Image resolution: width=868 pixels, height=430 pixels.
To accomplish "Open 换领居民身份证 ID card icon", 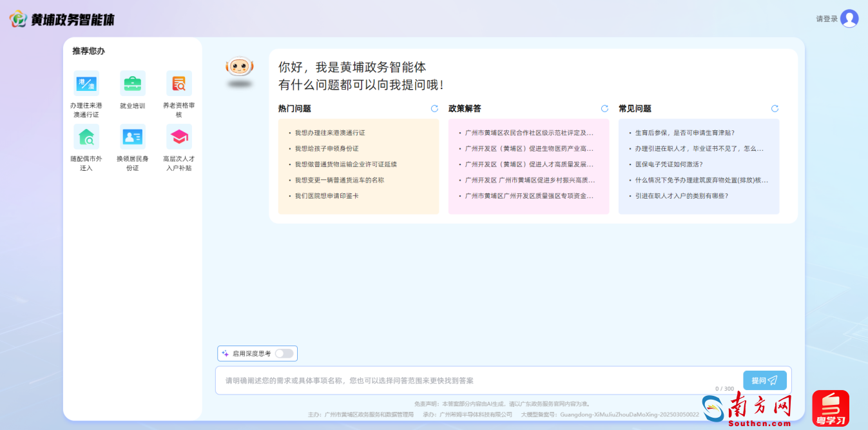I will click(133, 137).
